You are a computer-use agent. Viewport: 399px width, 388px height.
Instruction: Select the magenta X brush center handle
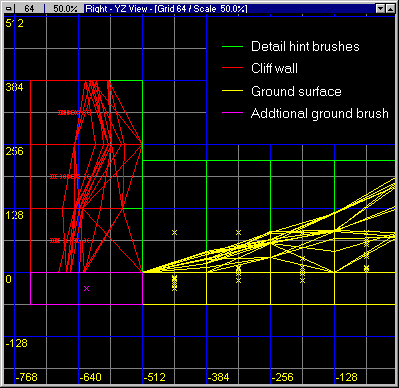(87, 288)
